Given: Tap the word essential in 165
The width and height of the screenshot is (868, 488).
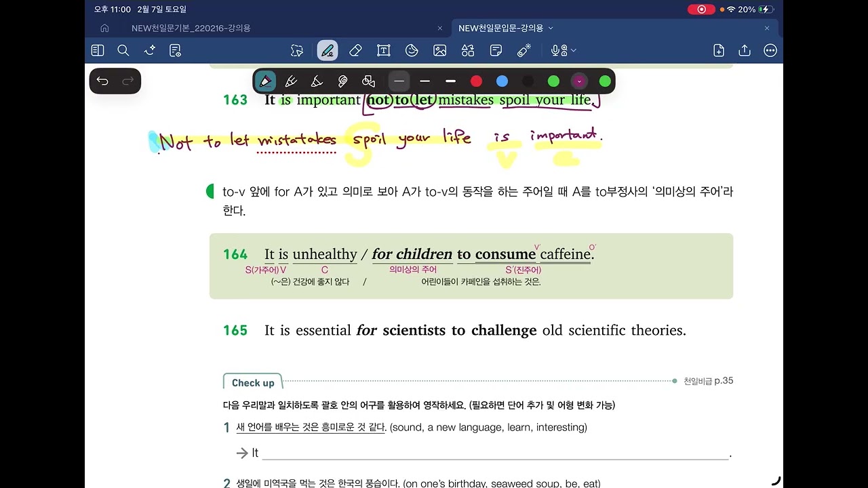Looking at the screenshot, I should pyautogui.click(x=323, y=331).
